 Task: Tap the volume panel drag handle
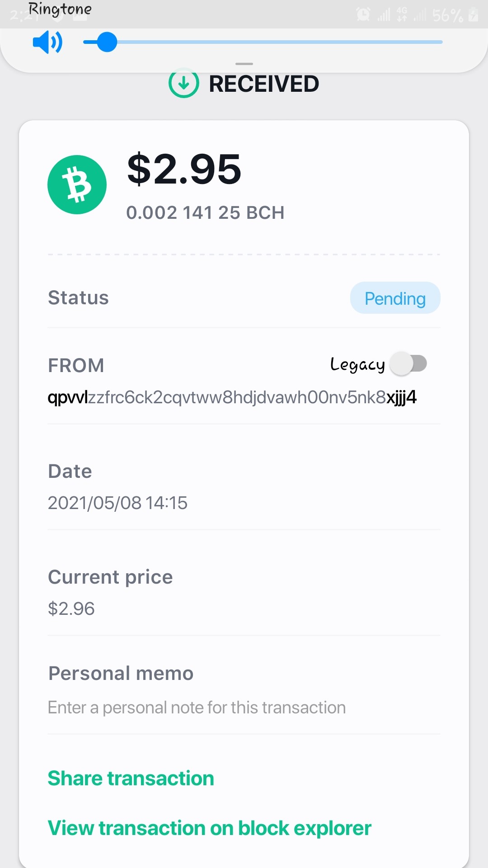(x=244, y=64)
